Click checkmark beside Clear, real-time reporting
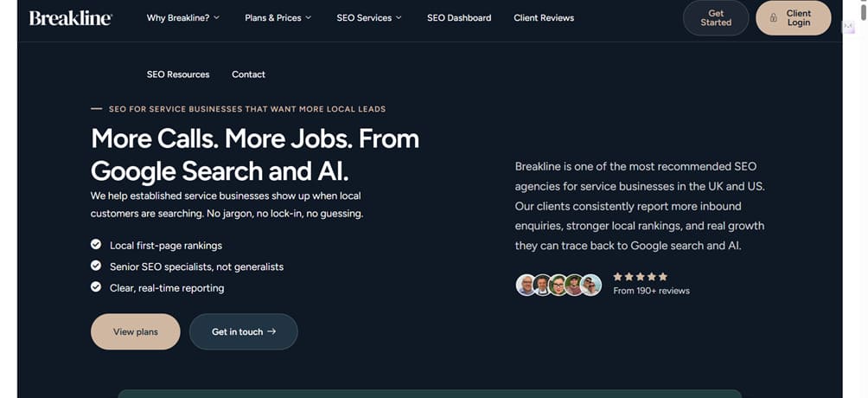 pos(96,287)
